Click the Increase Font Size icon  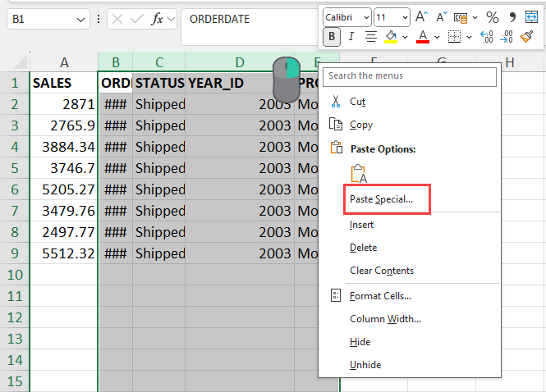[x=421, y=16]
